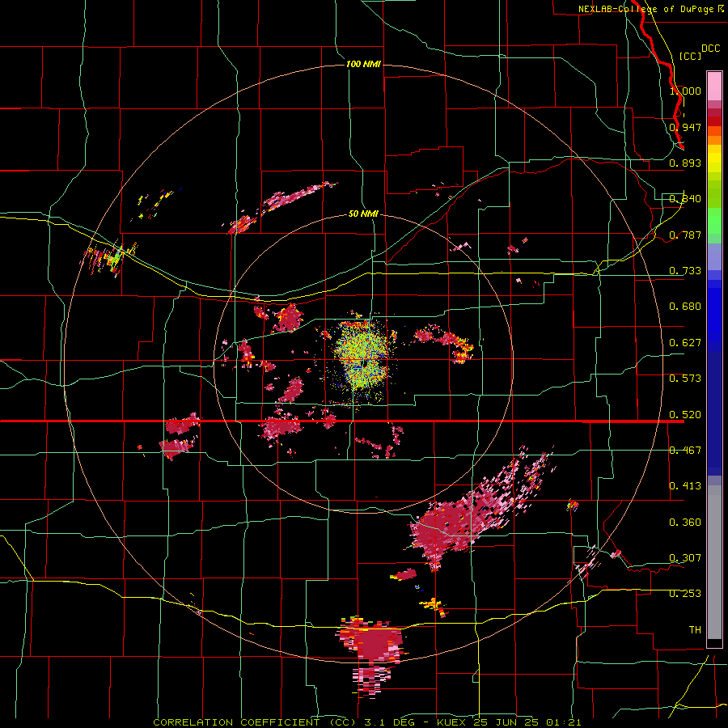
Task: Click the 0.787 scale value
Action: coord(685,235)
